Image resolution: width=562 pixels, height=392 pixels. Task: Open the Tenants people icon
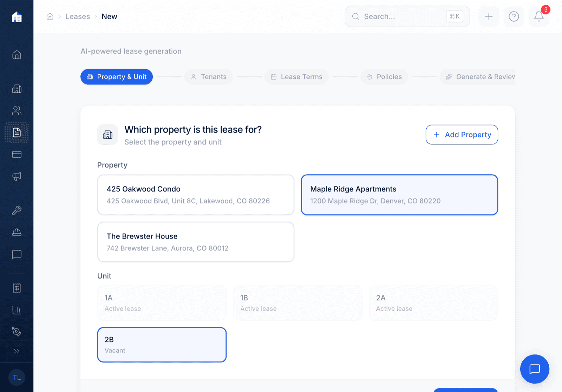17,111
